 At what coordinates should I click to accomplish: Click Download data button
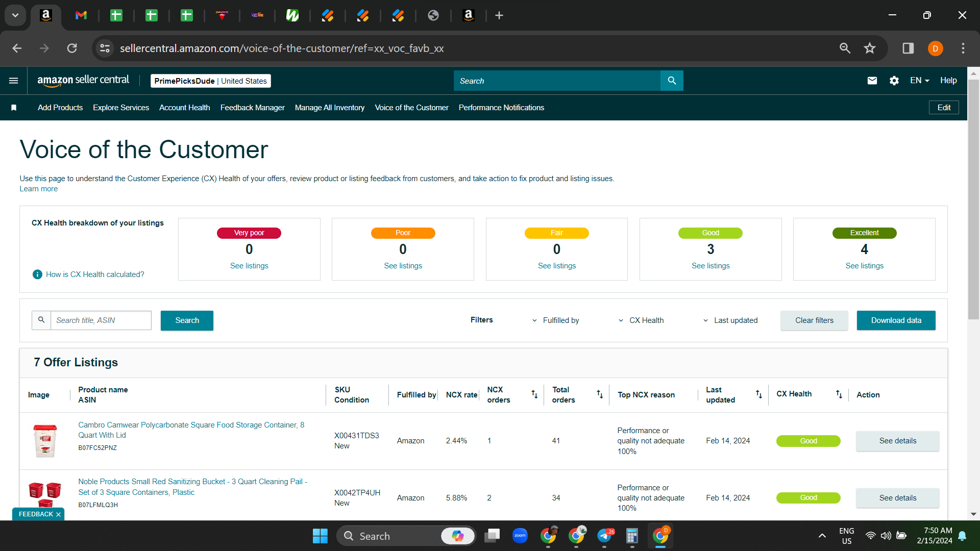(x=896, y=320)
